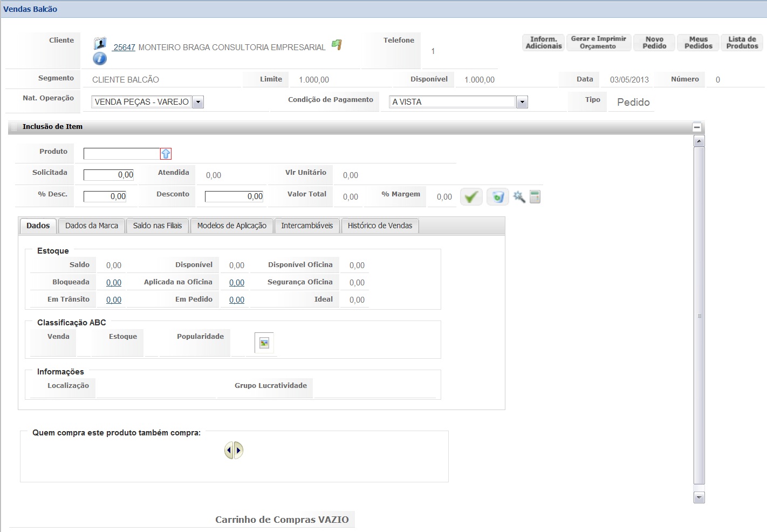Click Gerar e Imprimir Orçamento button
The width and height of the screenshot is (767, 532).
tap(599, 43)
